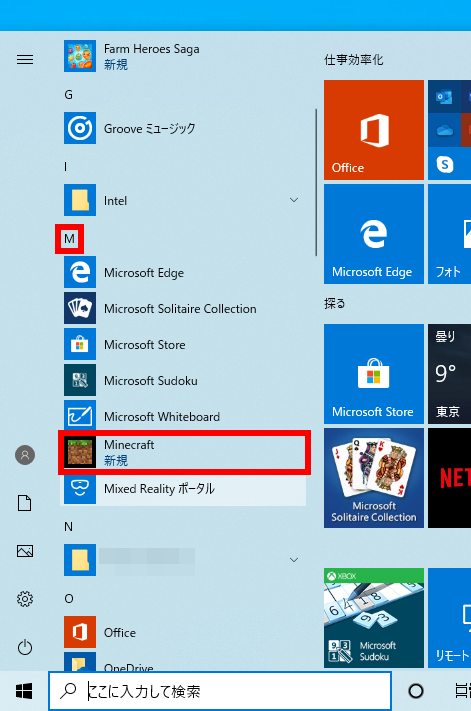
Task: Open Settings gear icon
Action: tap(25, 599)
